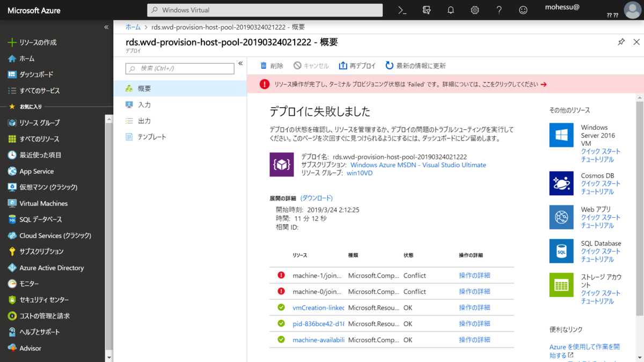
Task: Open the vmCreation-linked resource link
Action: point(318,307)
